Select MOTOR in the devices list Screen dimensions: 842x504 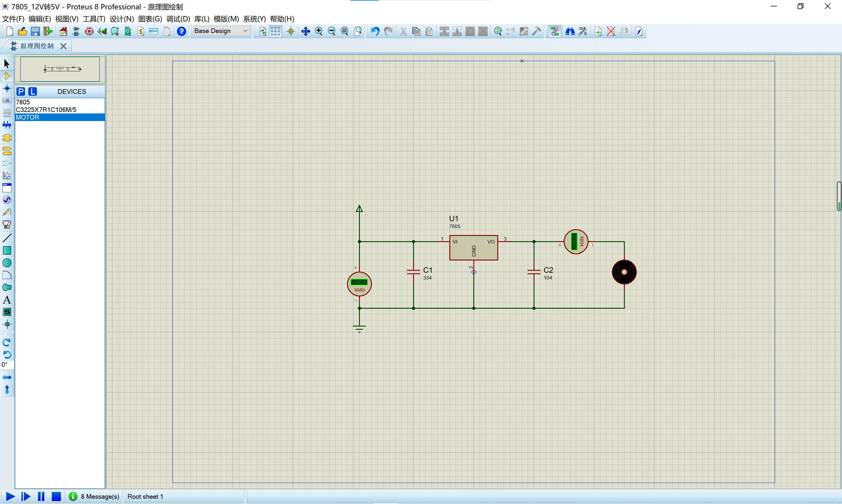pyautogui.click(x=60, y=117)
